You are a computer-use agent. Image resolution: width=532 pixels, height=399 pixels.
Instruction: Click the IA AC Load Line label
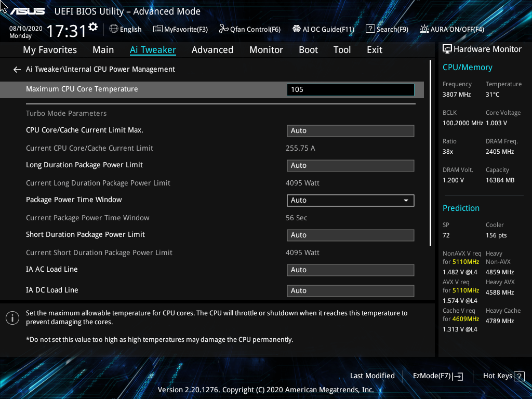coord(52,270)
